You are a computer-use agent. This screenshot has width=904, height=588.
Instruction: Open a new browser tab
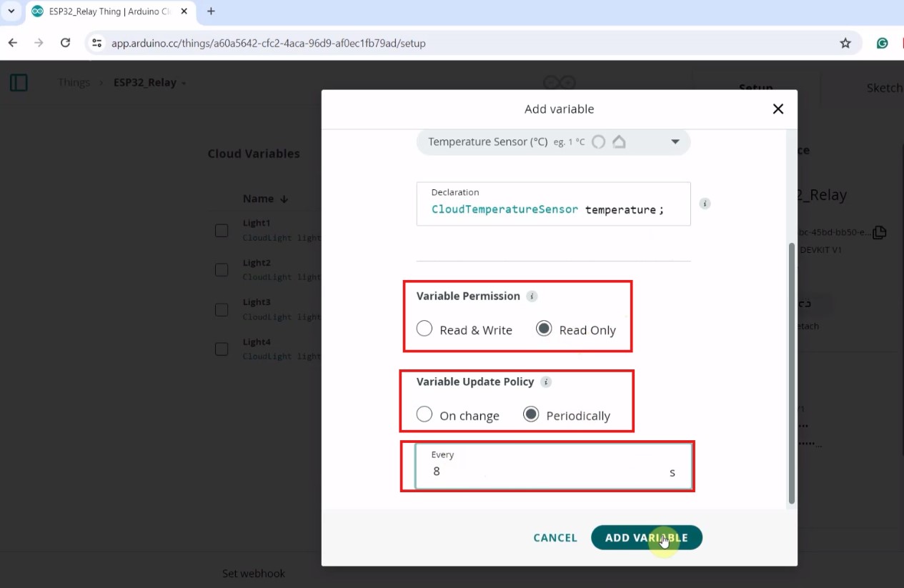[x=211, y=11]
